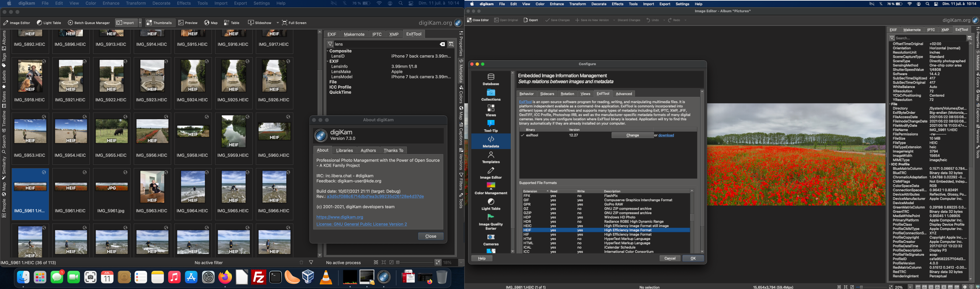Enter Full Screen from the main toolbar
This screenshot has width=980, height=289.
pyautogui.click(x=295, y=23)
